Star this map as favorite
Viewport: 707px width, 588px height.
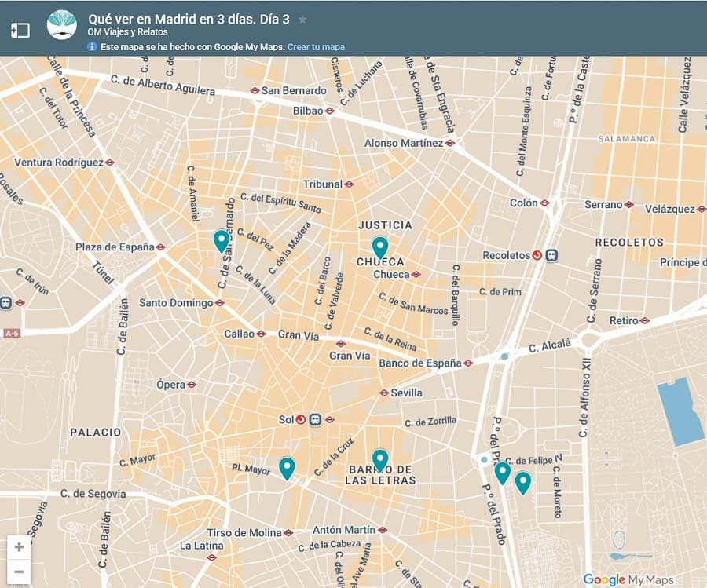302,20
